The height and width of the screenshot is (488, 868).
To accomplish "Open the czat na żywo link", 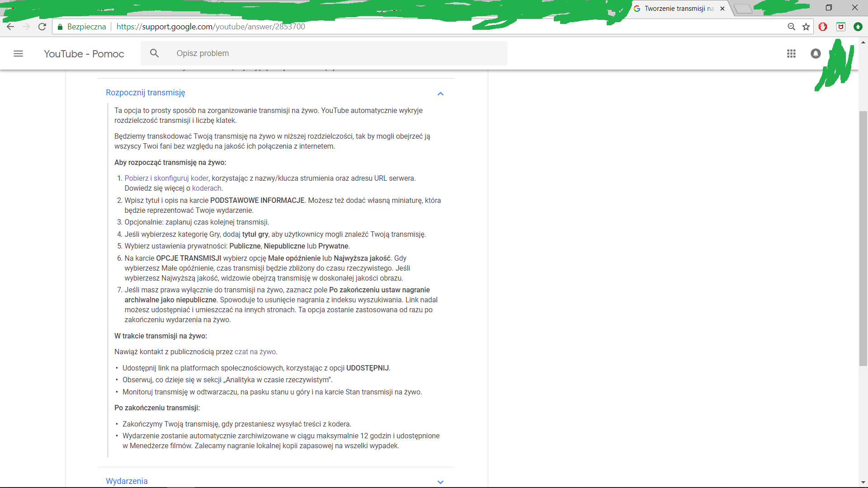I will (255, 352).
